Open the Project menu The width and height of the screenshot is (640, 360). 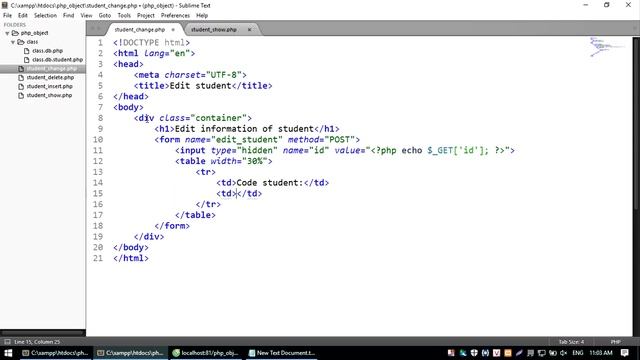[x=146, y=16]
